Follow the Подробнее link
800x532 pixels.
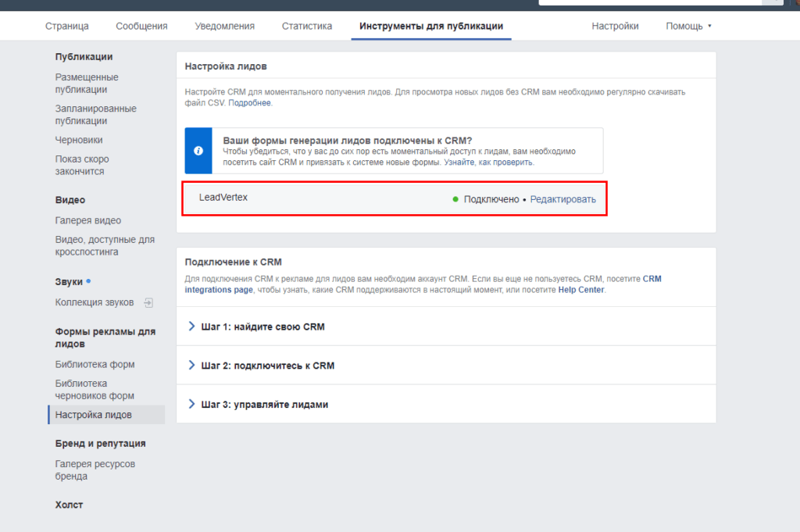pyautogui.click(x=250, y=103)
